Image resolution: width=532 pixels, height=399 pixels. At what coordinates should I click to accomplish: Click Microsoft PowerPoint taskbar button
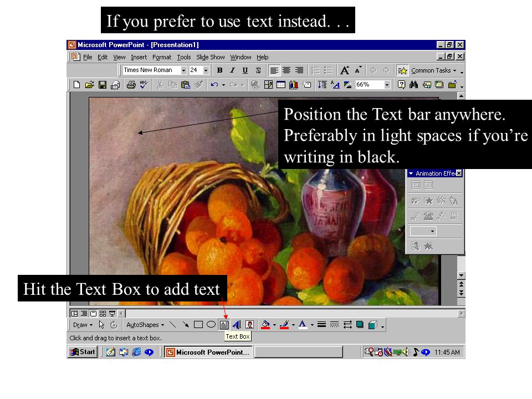(208, 352)
